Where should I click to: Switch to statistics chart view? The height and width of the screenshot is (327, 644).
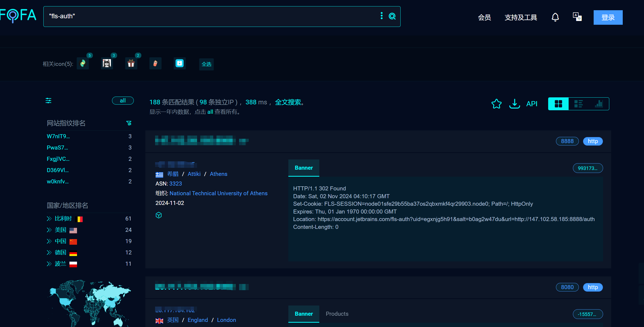(x=599, y=104)
